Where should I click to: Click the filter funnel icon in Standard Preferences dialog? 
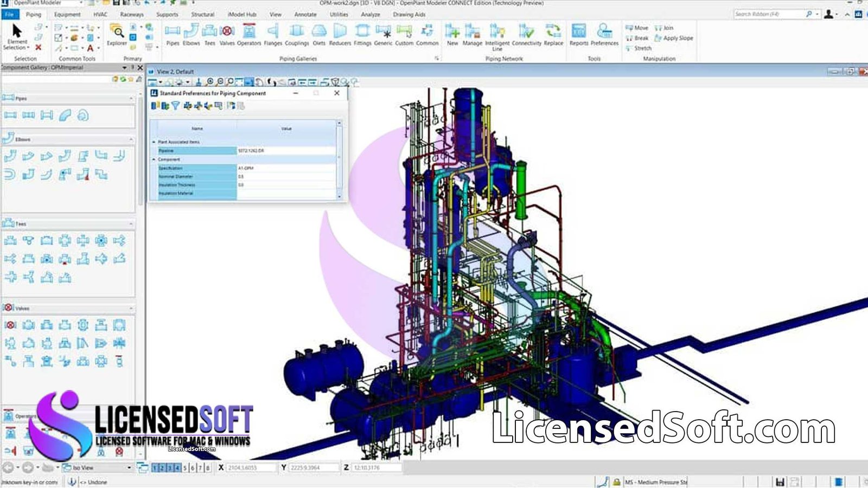pyautogui.click(x=175, y=106)
